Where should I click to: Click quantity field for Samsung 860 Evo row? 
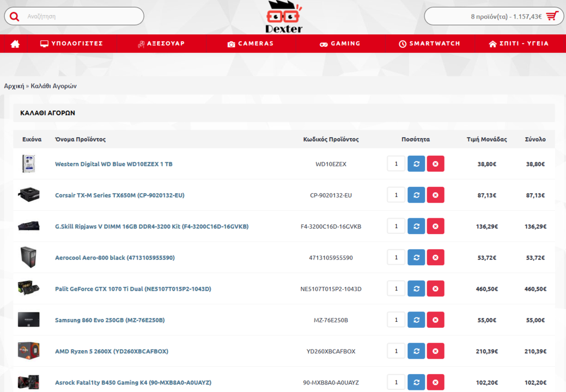coord(396,320)
